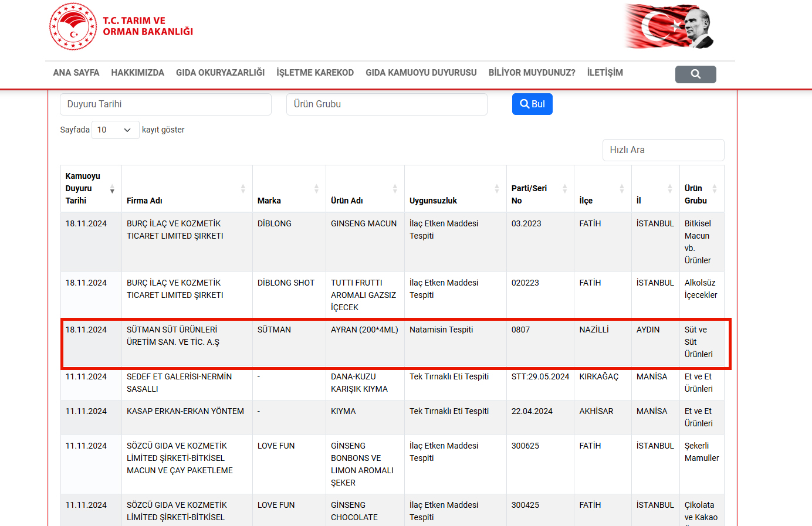Click the blue Bul search button
Image resolution: width=812 pixels, height=526 pixels.
(x=532, y=104)
